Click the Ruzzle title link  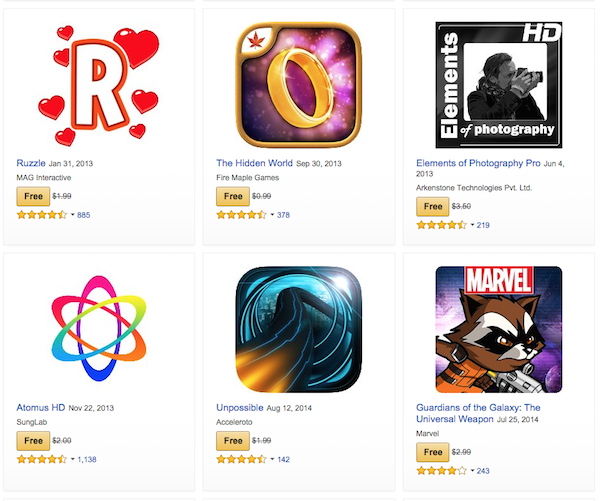[31, 163]
